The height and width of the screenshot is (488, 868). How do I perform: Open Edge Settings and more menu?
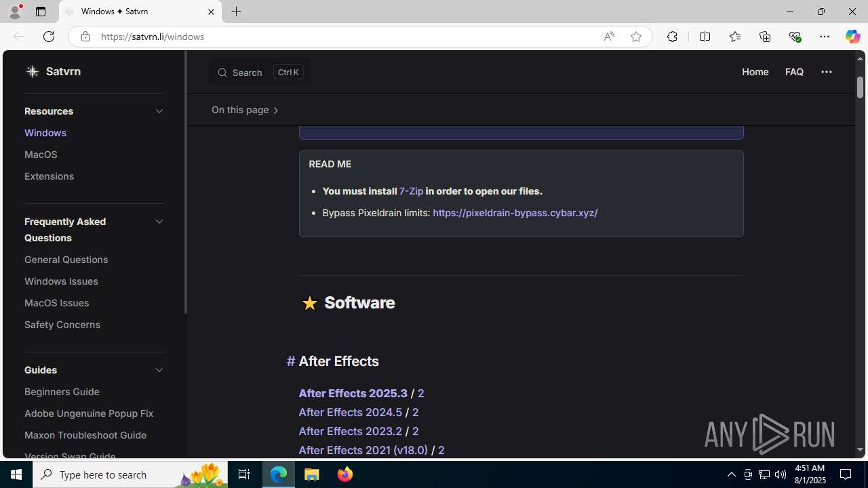click(x=824, y=37)
